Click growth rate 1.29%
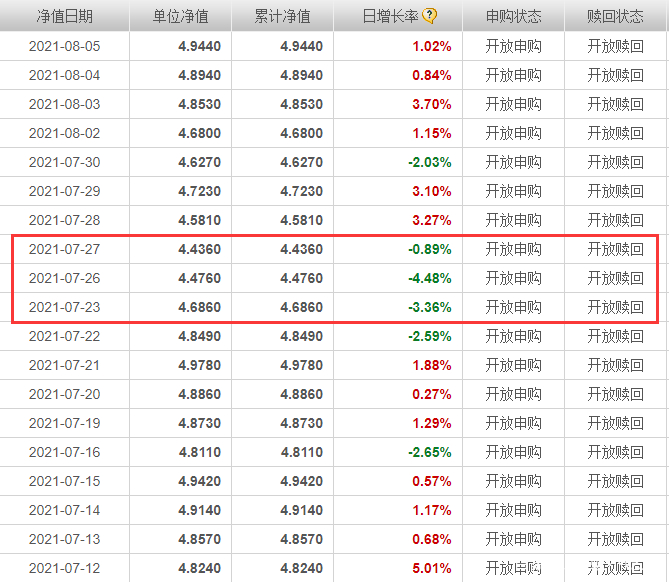 coord(432,423)
